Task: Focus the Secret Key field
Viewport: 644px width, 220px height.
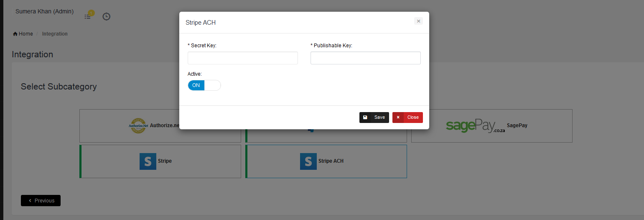Action: pos(242,58)
